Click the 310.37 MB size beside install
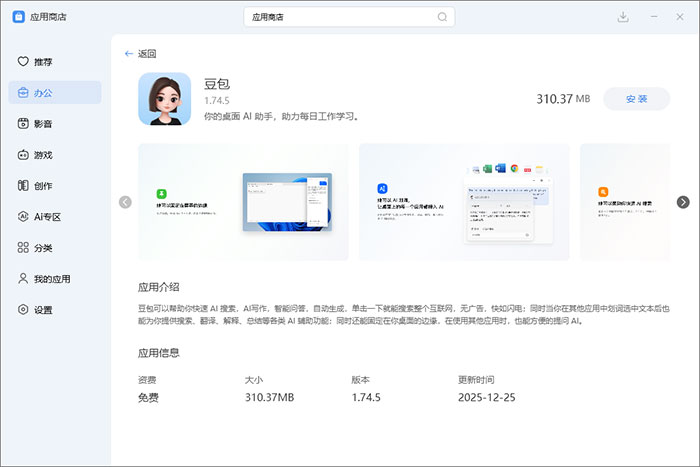Image resolution: width=700 pixels, height=467 pixels. [x=563, y=99]
